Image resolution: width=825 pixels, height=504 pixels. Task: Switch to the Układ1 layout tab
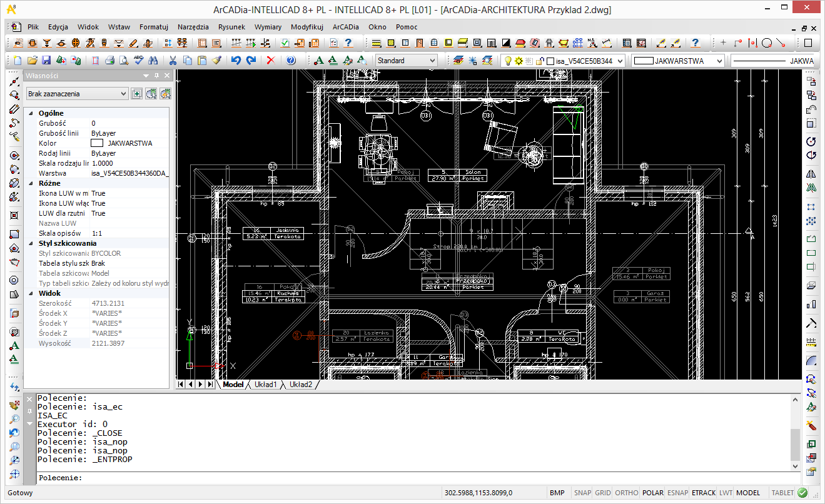click(265, 385)
